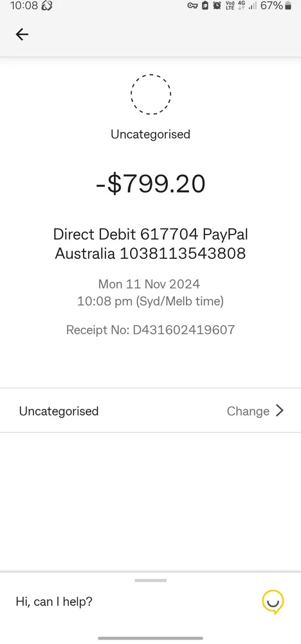Open the Uncategorised category row

tap(150, 410)
